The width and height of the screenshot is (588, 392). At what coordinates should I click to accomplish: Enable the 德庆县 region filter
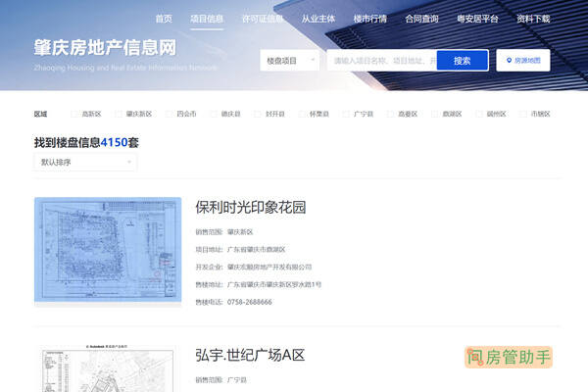(x=214, y=114)
